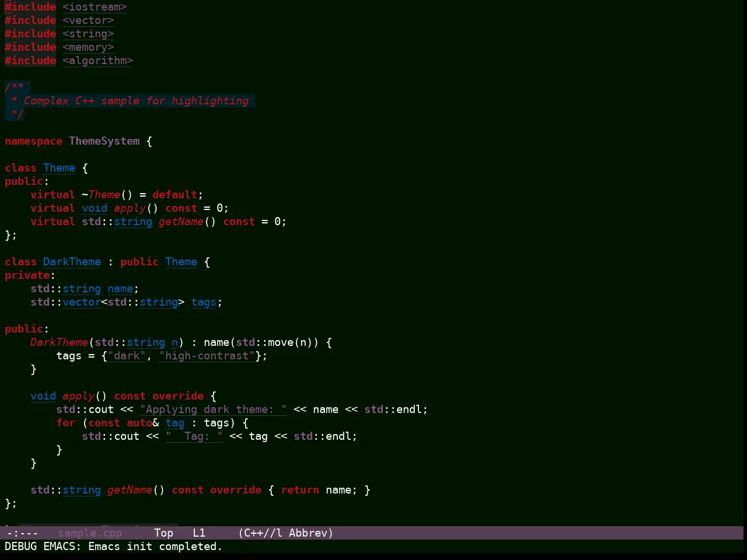The height and width of the screenshot is (560, 747).
Task: Click the 'for' loop keyword
Action: point(65,423)
